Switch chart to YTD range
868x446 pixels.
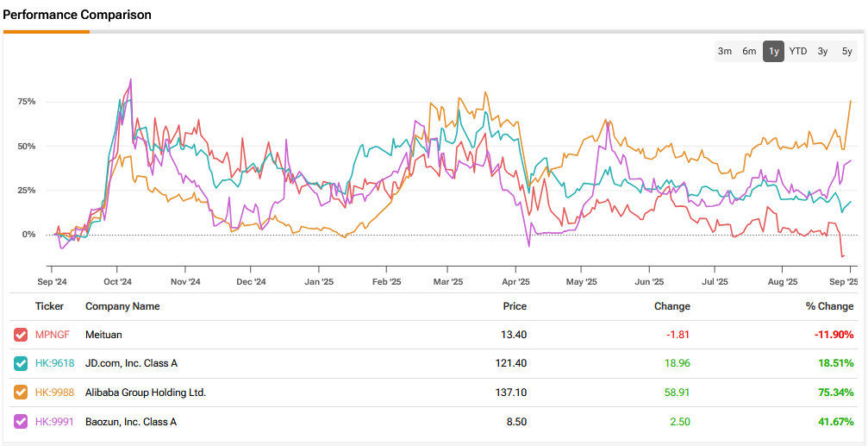[x=798, y=52]
